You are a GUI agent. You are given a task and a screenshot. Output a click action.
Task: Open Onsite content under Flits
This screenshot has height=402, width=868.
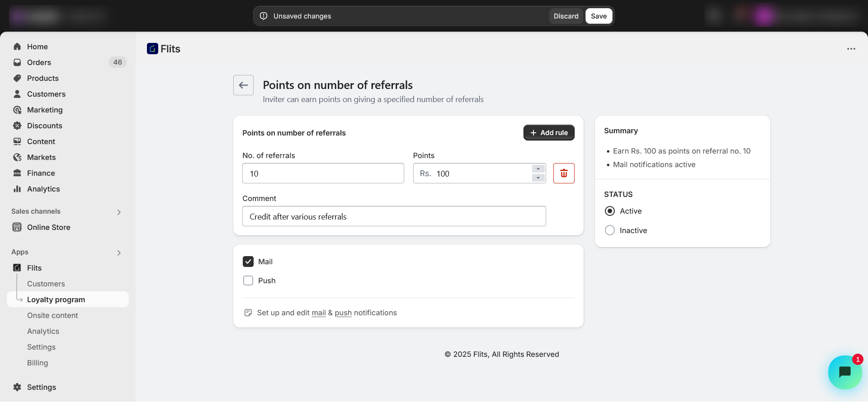(x=52, y=315)
